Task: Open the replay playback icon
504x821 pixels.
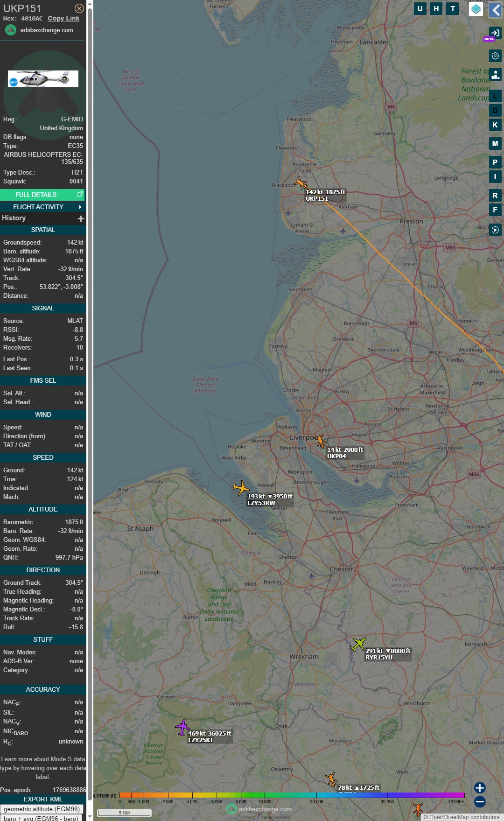Action: pyautogui.click(x=495, y=230)
